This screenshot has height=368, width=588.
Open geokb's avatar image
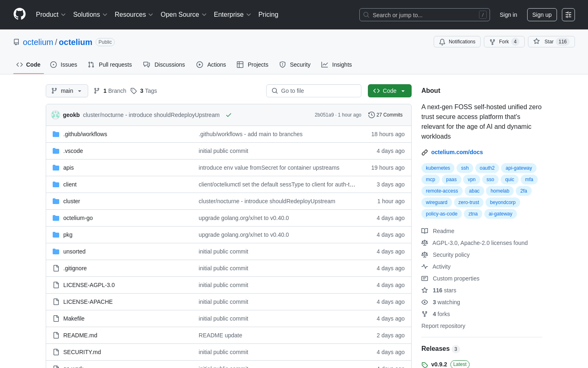[56, 115]
